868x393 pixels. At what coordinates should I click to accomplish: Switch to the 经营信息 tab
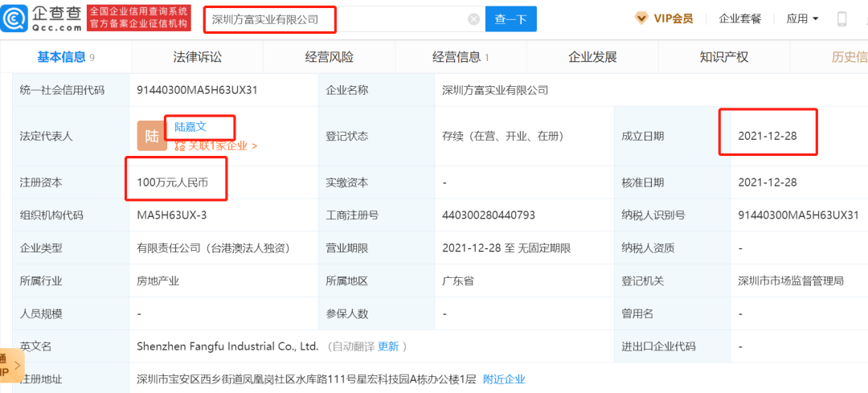click(x=461, y=56)
